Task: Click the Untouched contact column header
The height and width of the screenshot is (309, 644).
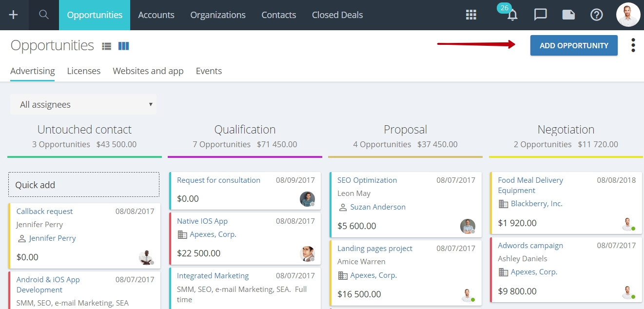Action: (84, 130)
